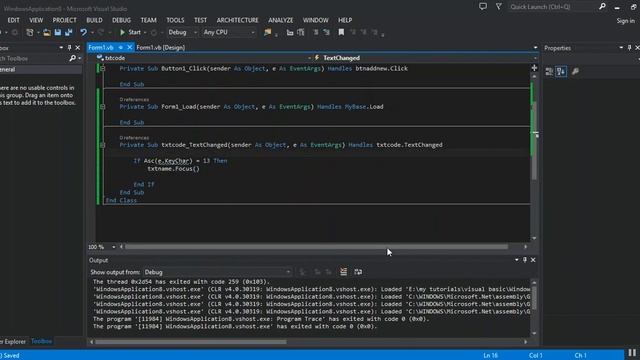Screen dimensions: 640x360
Task: Click the notifications filter icon in title bar
Action: tap(499, 7)
